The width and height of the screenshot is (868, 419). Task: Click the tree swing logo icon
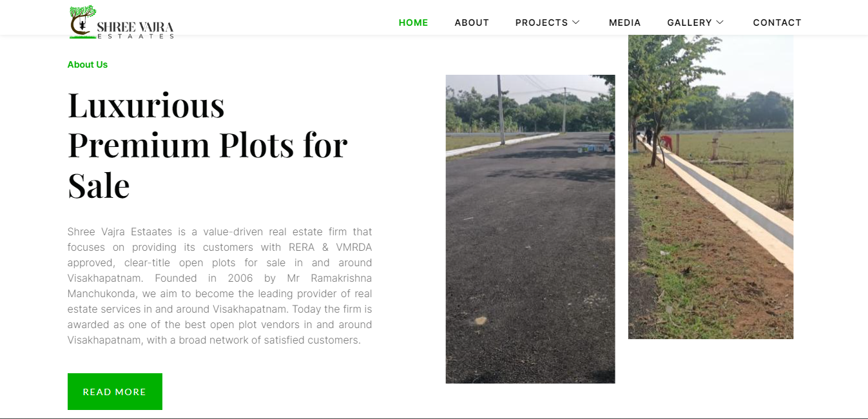click(x=82, y=22)
